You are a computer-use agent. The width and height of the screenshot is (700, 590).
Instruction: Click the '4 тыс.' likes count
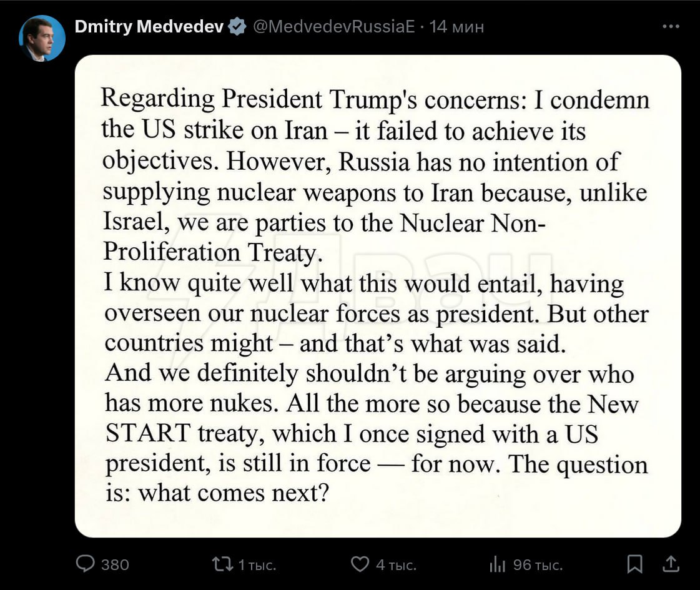point(396,565)
